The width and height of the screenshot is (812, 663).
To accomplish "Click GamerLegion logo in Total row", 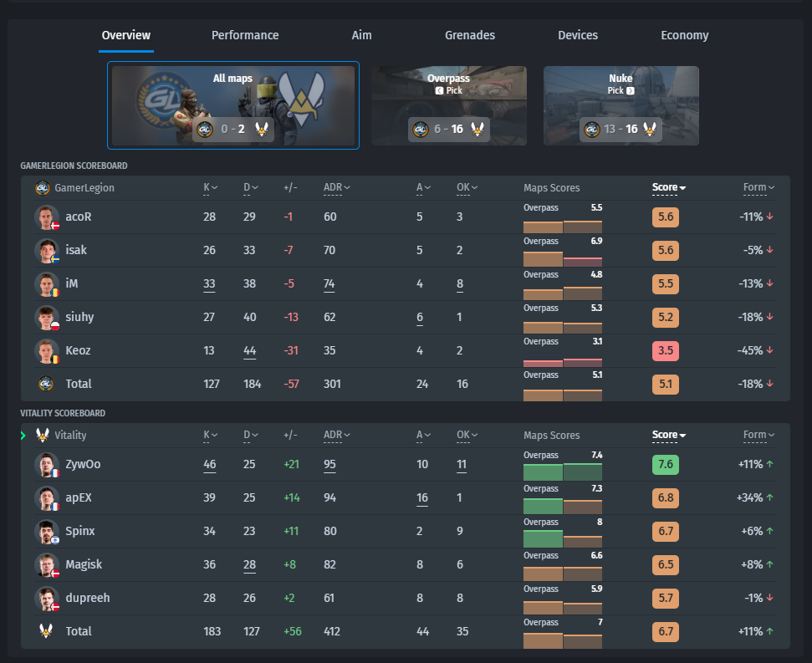I will point(46,384).
